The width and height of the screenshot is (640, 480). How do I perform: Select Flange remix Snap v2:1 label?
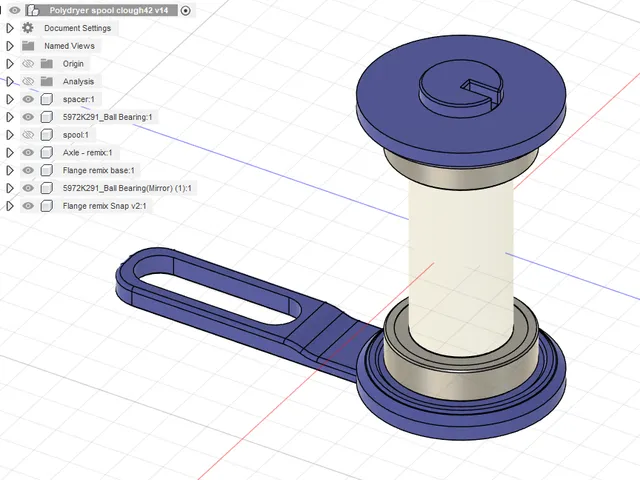[104, 206]
